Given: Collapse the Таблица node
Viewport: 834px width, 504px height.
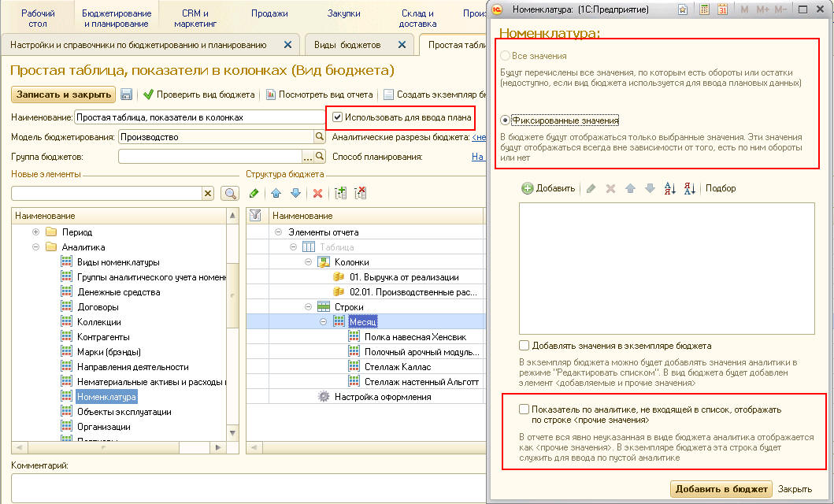Looking at the screenshot, I should click(x=293, y=246).
